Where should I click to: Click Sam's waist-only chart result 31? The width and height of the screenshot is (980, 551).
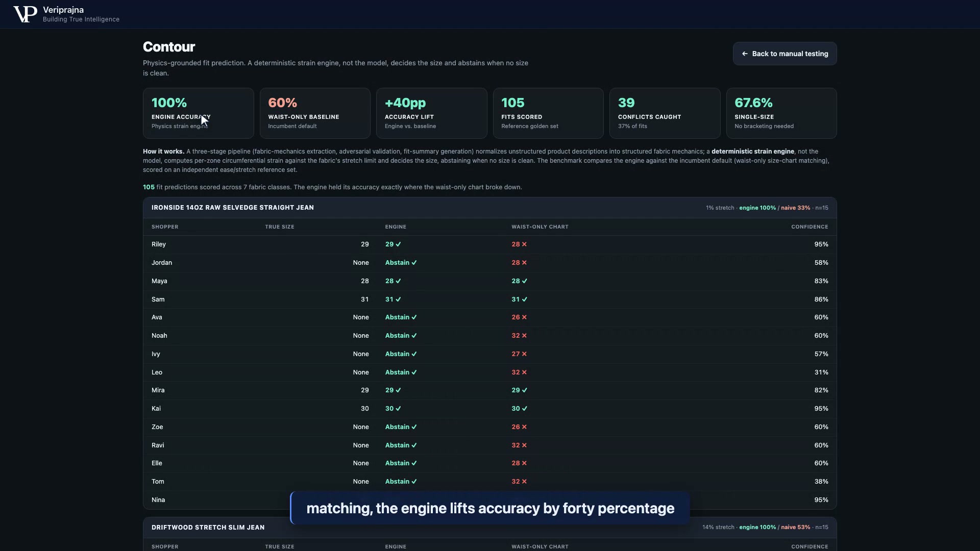click(520, 299)
